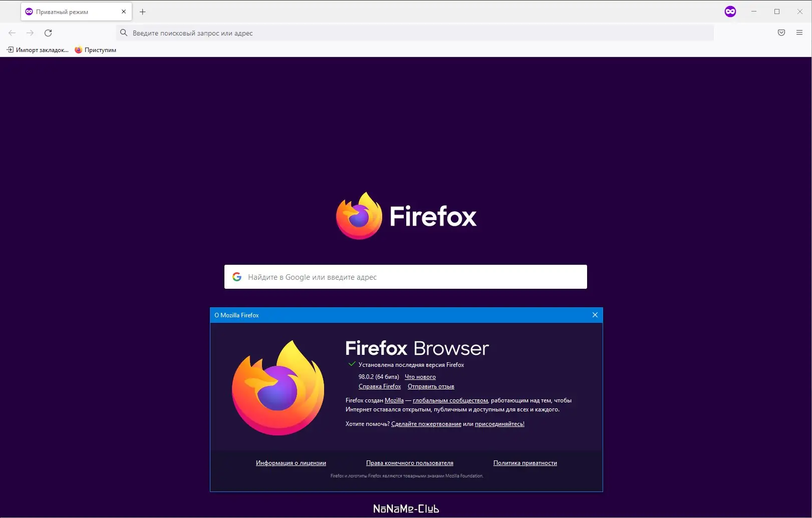
Task: Click the Google search box on page
Action: (x=406, y=277)
